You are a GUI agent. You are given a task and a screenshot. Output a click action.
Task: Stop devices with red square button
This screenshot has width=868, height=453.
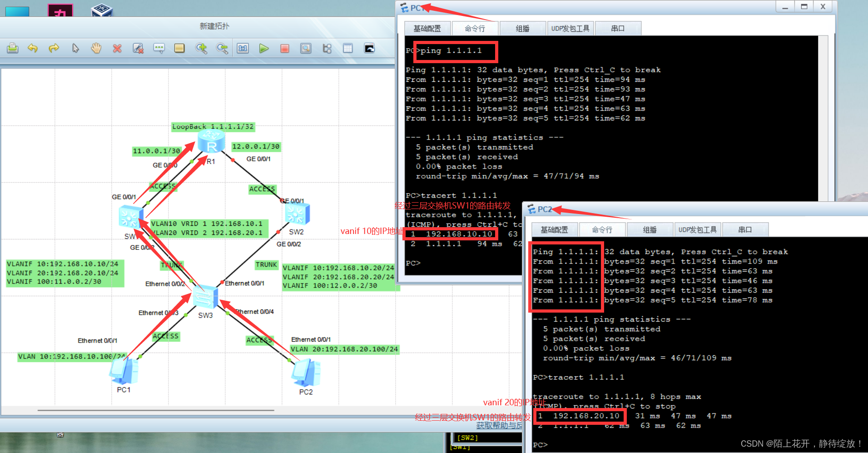tap(285, 48)
